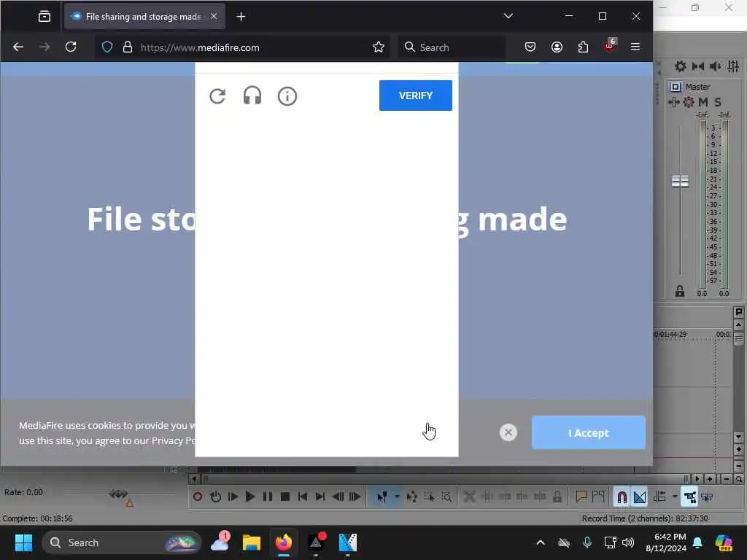Open captcha help via the info icon
747x560 pixels.
pyautogui.click(x=287, y=96)
